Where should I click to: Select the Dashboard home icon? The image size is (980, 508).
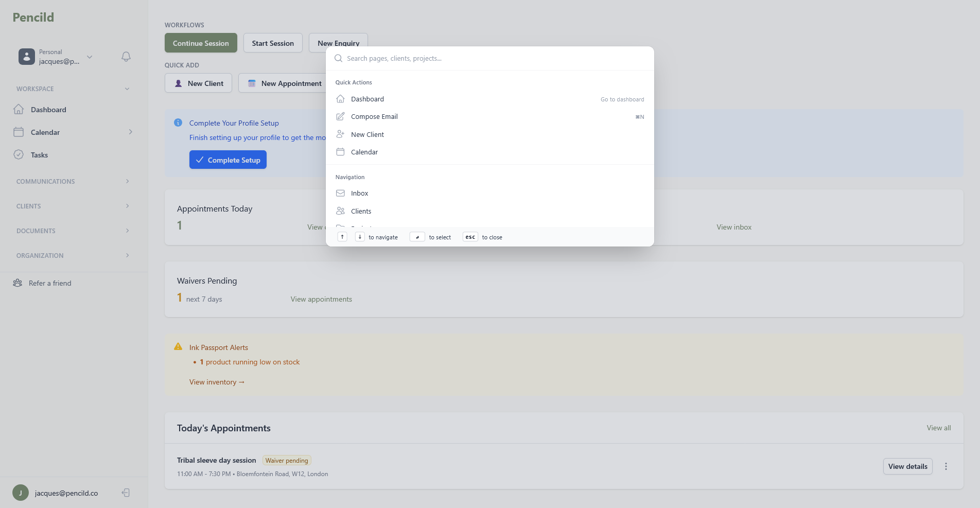click(340, 99)
